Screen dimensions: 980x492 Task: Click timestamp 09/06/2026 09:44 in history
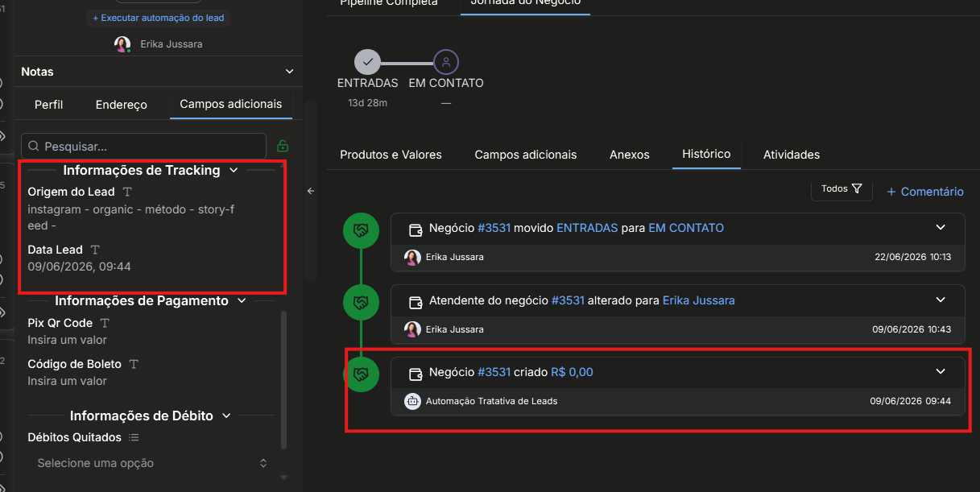click(911, 401)
